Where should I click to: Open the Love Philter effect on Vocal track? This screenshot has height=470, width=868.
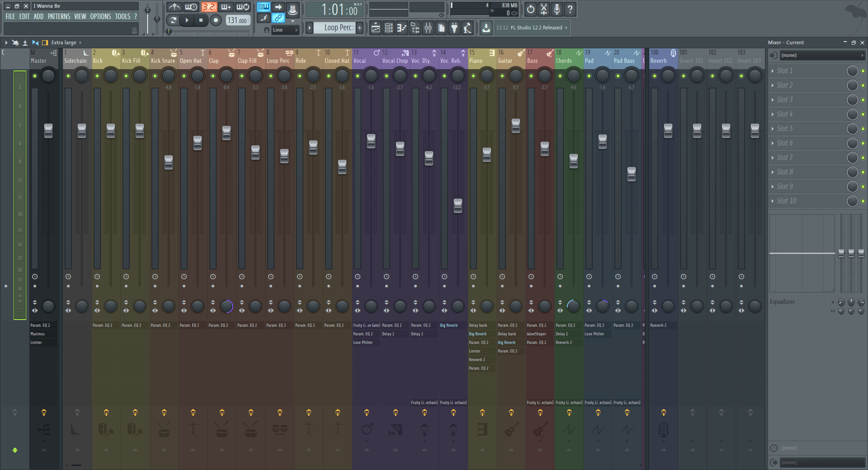point(366,343)
